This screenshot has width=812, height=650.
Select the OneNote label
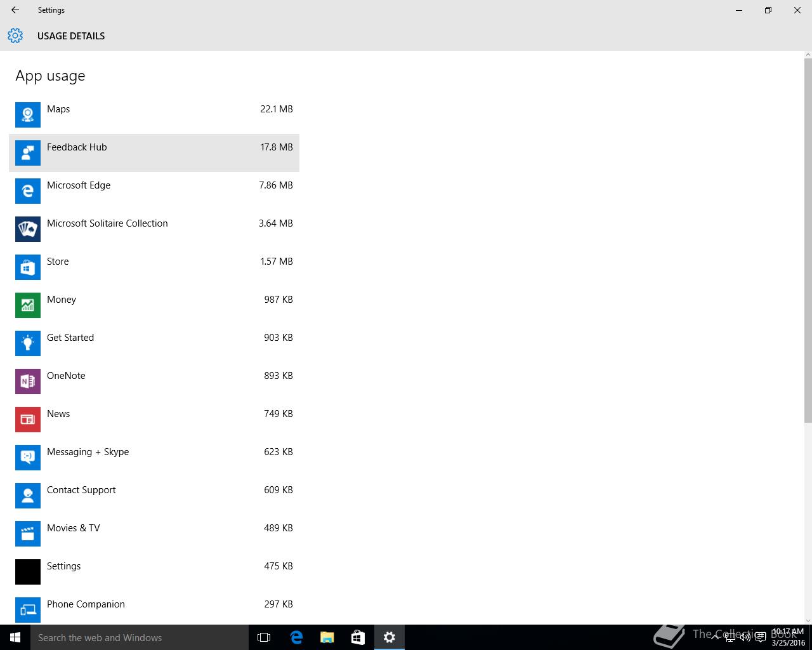click(66, 376)
